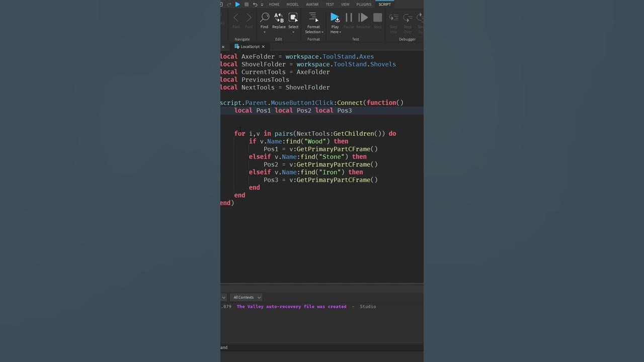Click the 'local NextTools = ShovelFolder' line
Image resolution: width=644 pixels, height=362 pixels.
pyautogui.click(x=275, y=87)
